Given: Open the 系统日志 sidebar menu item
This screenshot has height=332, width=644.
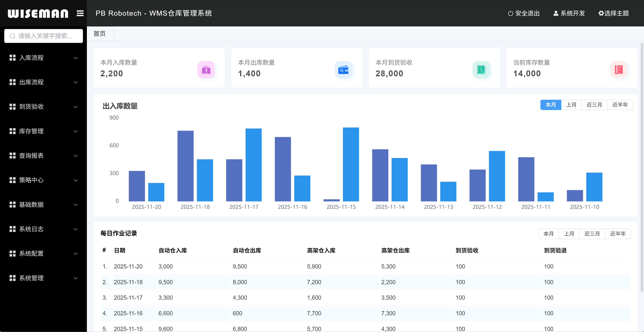Looking at the screenshot, I should 31,229.
